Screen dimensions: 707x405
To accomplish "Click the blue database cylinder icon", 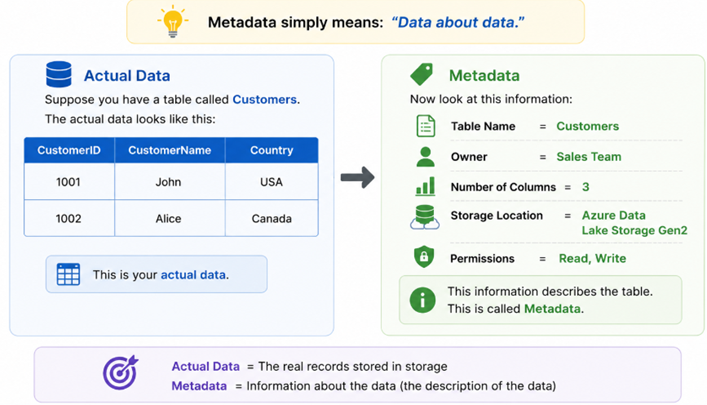I will pos(59,74).
